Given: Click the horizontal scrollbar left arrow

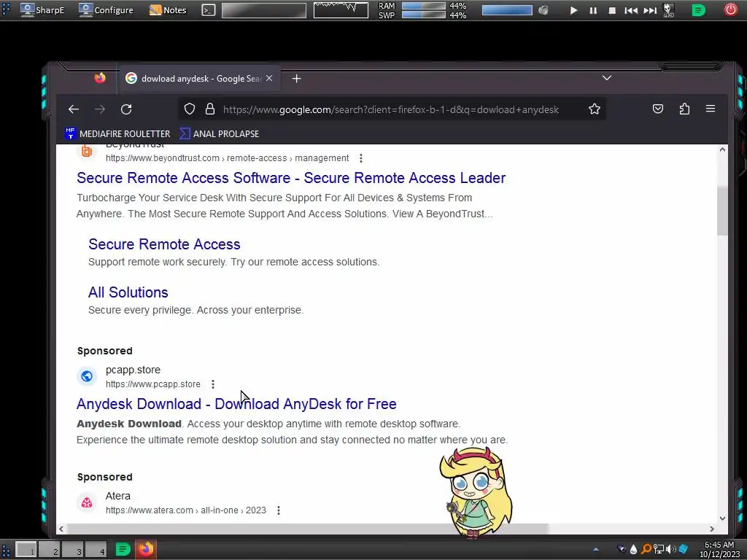Looking at the screenshot, I should point(61,529).
